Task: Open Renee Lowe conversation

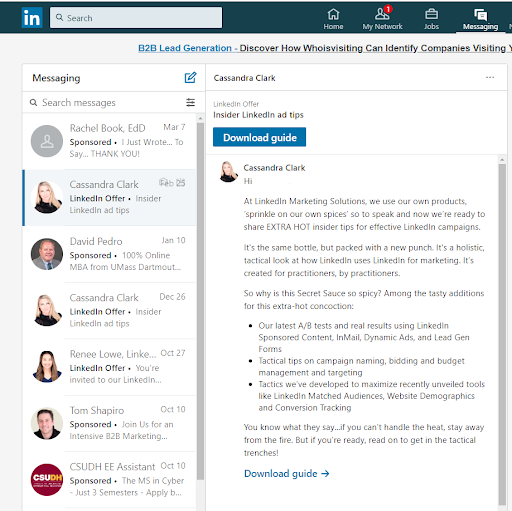Action: pyautogui.click(x=110, y=367)
